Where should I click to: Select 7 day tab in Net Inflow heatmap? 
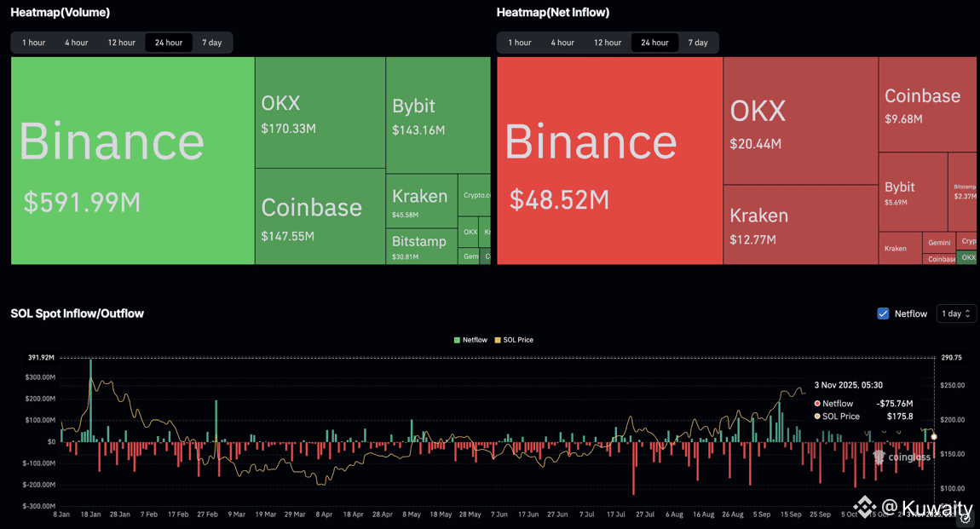(x=698, y=43)
